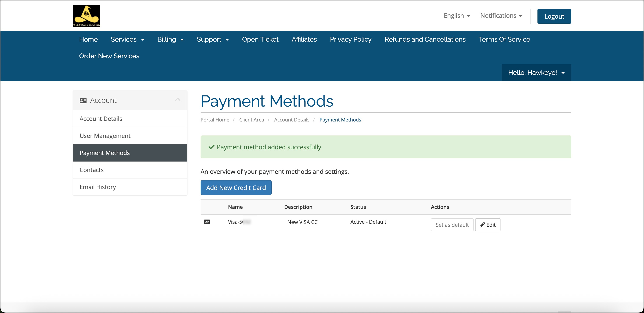Screen dimensions: 644x313
Task: Click the Set as default button
Action: [x=452, y=225]
